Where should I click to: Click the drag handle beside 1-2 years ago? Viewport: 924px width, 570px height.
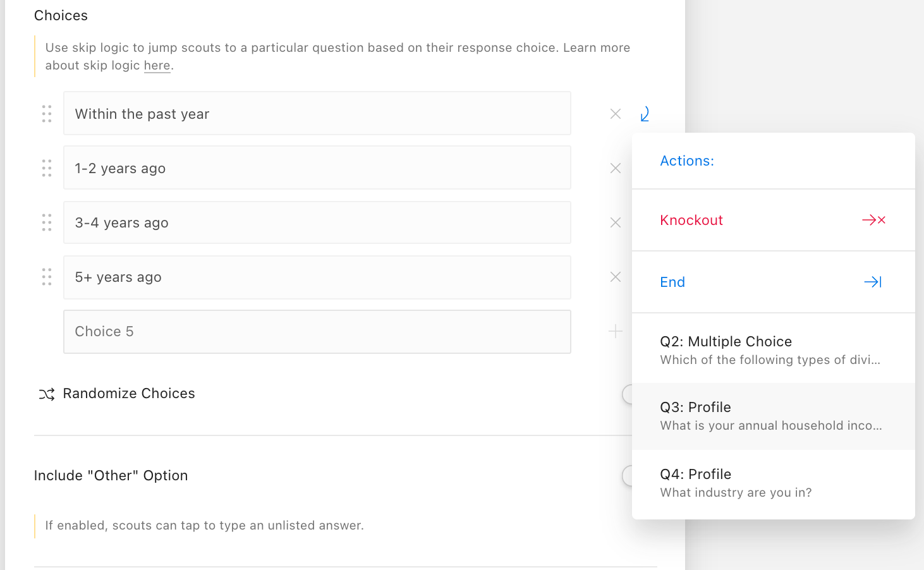click(x=47, y=168)
